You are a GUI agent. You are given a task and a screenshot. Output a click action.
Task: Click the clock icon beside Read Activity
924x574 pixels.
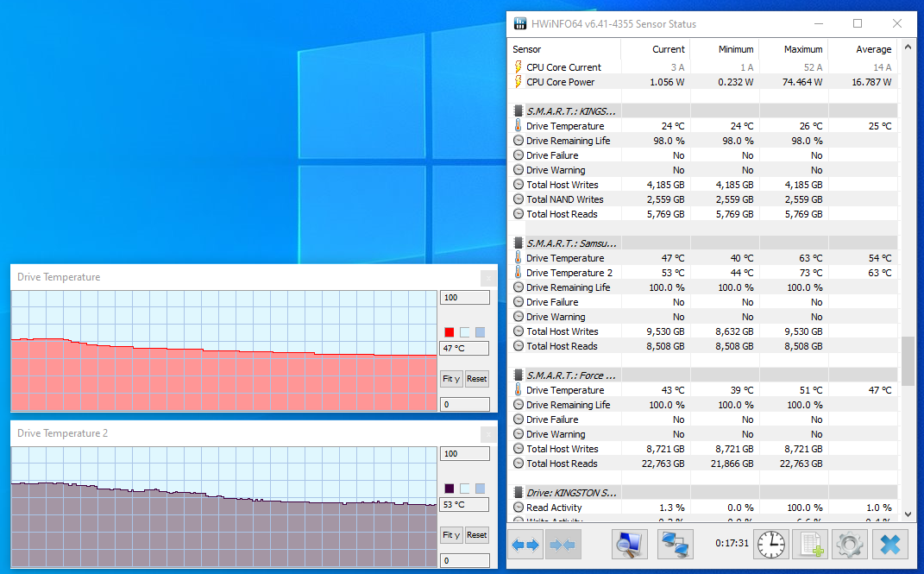[x=518, y=507]
